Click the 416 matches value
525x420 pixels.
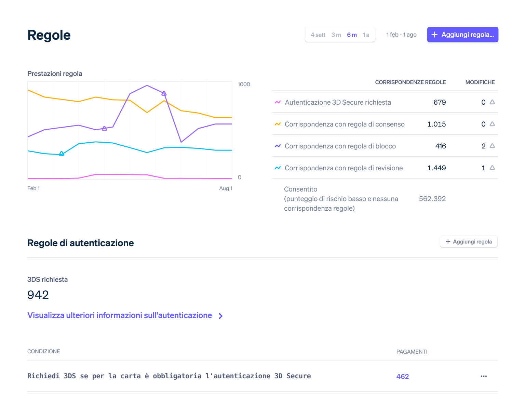pyautogui.click(x=441, y=146)
